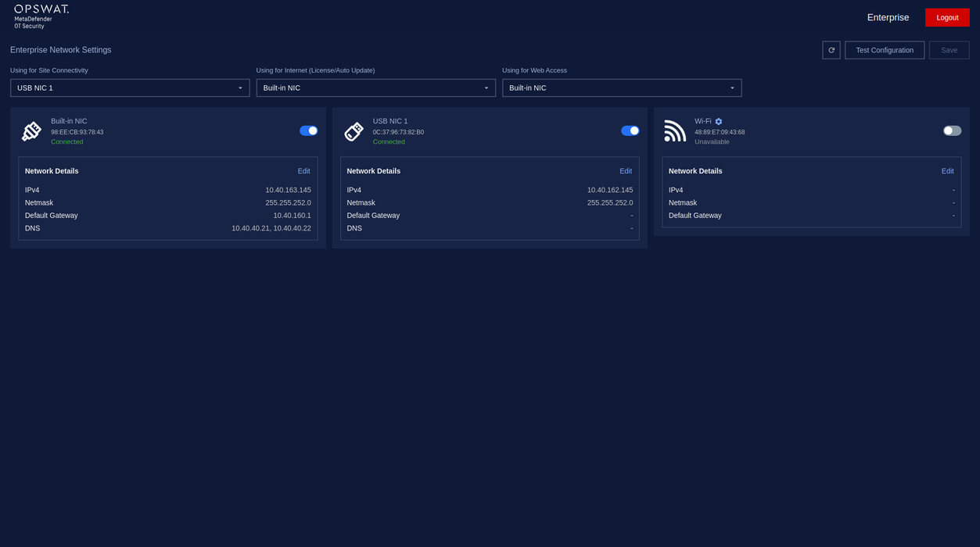Edit Built-in NIC network details

click(x=303, y=171)
